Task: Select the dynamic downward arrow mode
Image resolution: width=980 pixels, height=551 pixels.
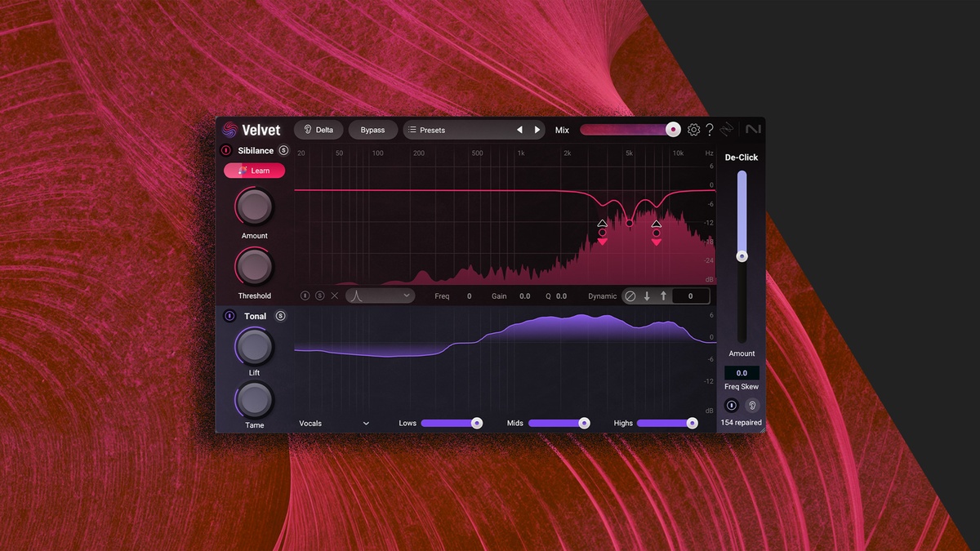Action: point(647,296)
